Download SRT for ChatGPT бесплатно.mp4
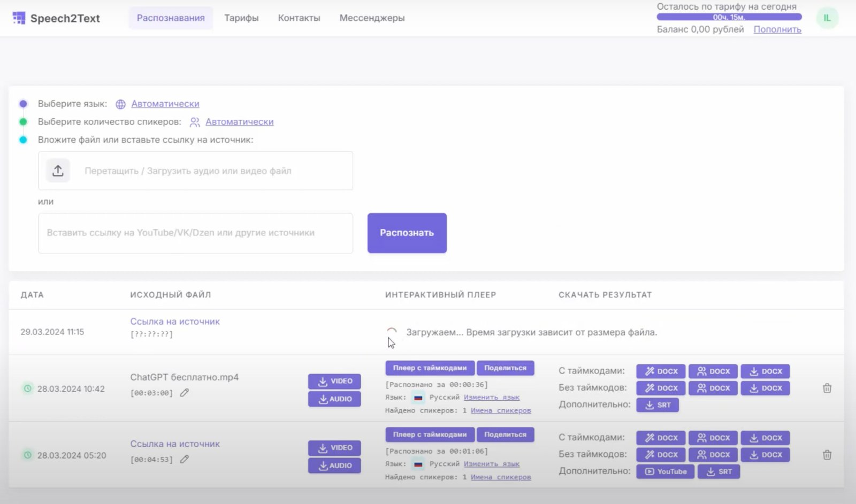The height and width of the screenshot is (504, 856). tap(658, 405)
